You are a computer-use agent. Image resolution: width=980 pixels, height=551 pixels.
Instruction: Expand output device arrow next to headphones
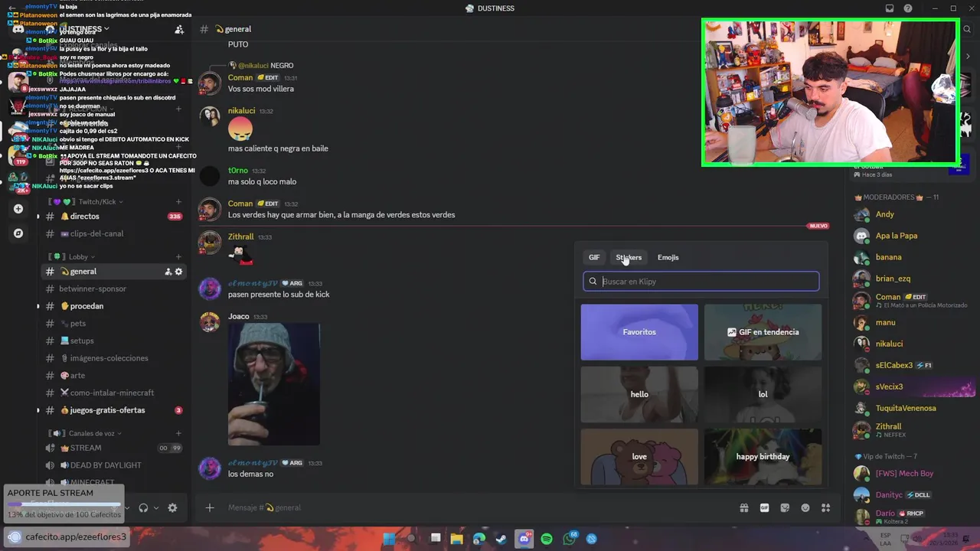click(x=156, y=507)
